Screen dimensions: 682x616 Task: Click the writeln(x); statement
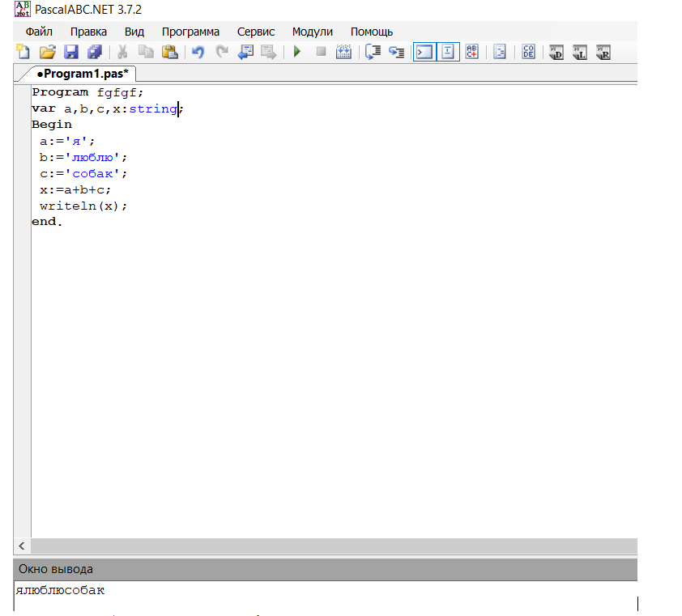[x=83, y=206]
